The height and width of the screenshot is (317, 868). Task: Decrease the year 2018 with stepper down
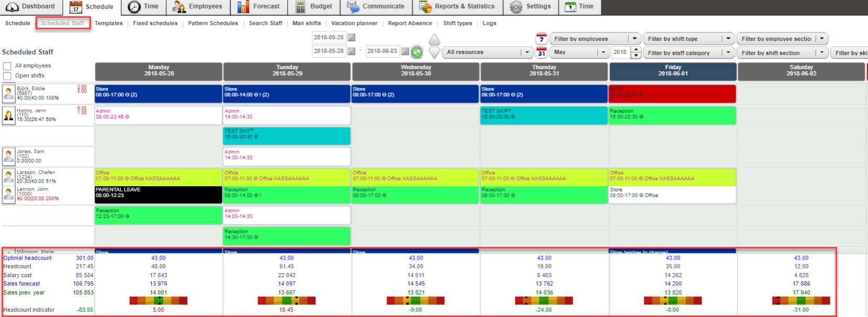(636, 55)
